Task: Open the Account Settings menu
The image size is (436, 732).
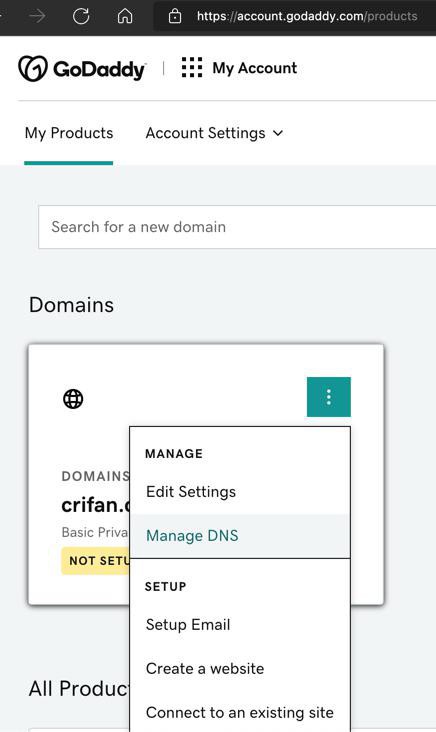Action: [x=214, y=134]
